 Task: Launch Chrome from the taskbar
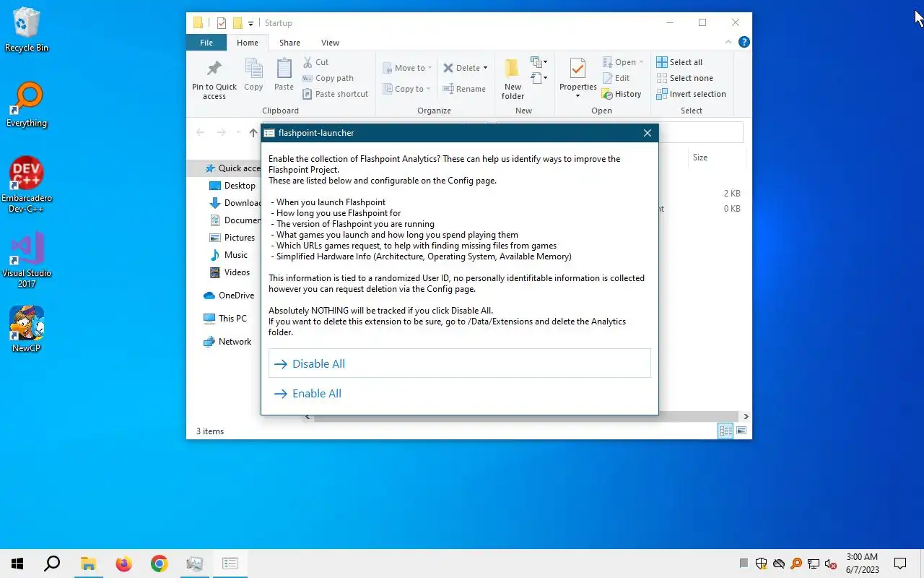pos(160,564)
